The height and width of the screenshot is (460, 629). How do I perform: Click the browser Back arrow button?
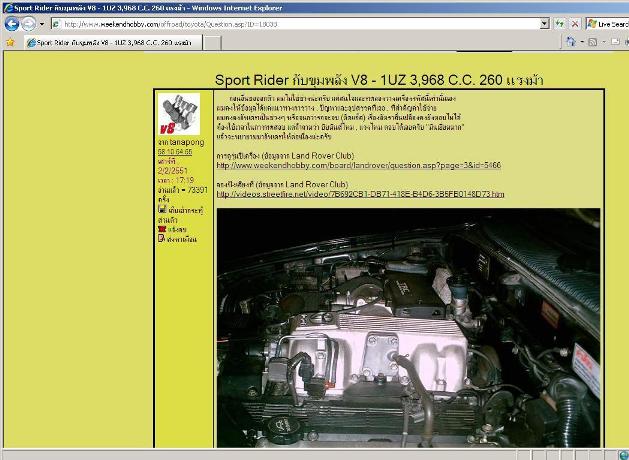pos(13,24)
